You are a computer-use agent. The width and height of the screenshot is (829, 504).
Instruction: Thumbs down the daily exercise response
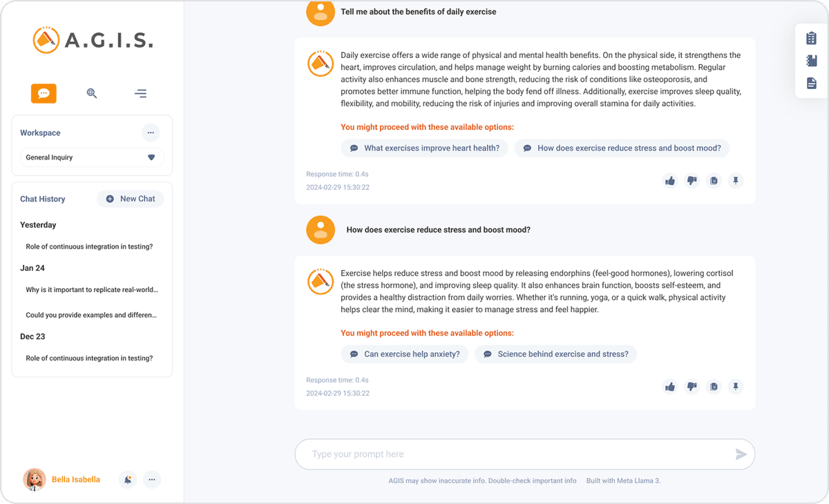click(x=692, y=180)
